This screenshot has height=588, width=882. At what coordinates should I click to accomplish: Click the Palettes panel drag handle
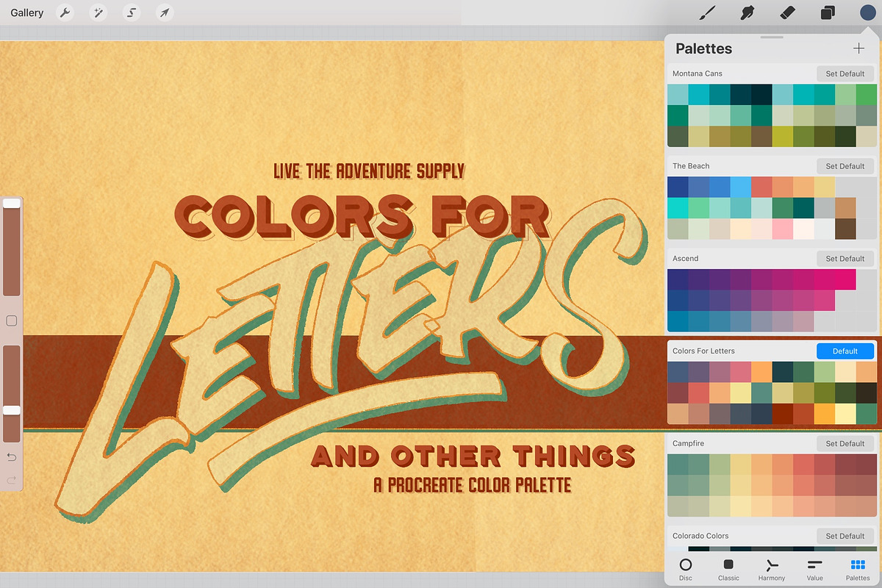(x=772, y=37)
